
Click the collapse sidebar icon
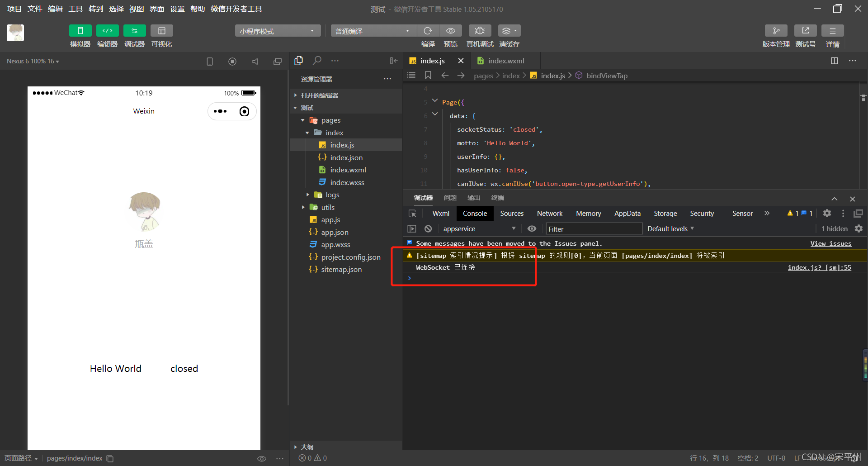click(x=394, y=61)
